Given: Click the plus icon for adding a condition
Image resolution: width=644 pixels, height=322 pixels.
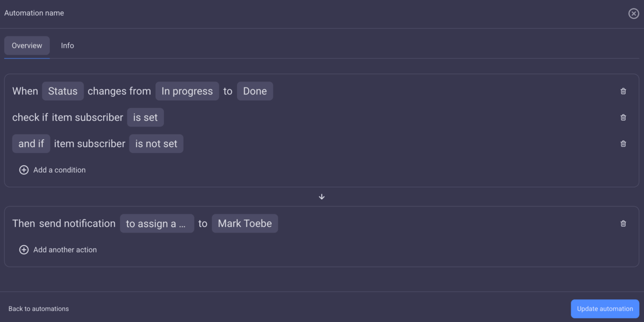Looking at the screenshot, I should click(24, 170).
